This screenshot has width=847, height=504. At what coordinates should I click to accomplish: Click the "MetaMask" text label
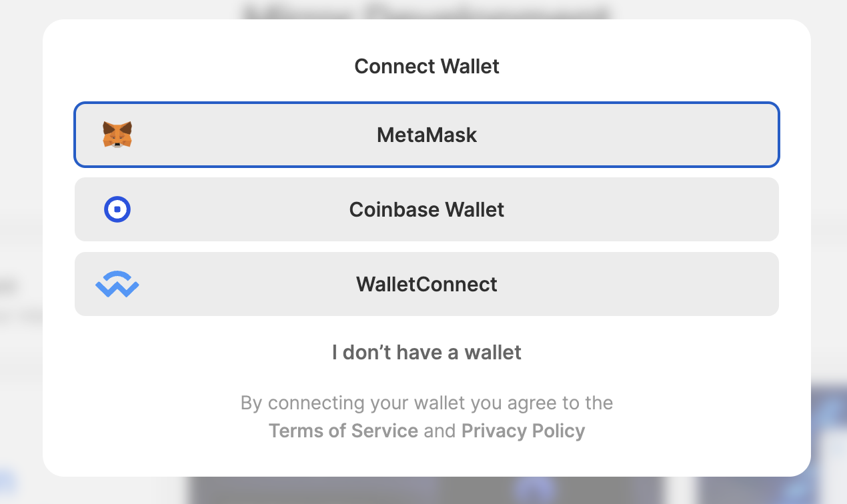point(427,135)
